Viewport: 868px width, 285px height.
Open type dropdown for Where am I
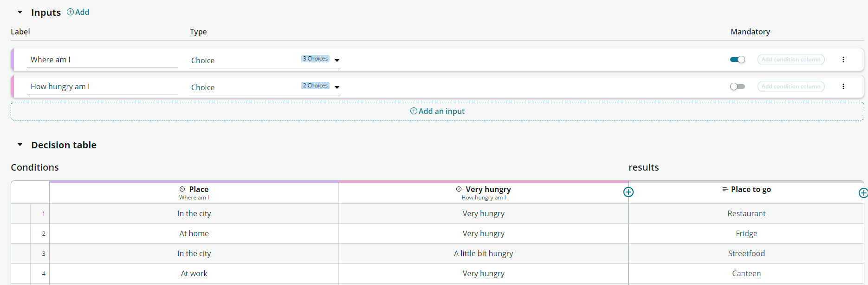337,60
